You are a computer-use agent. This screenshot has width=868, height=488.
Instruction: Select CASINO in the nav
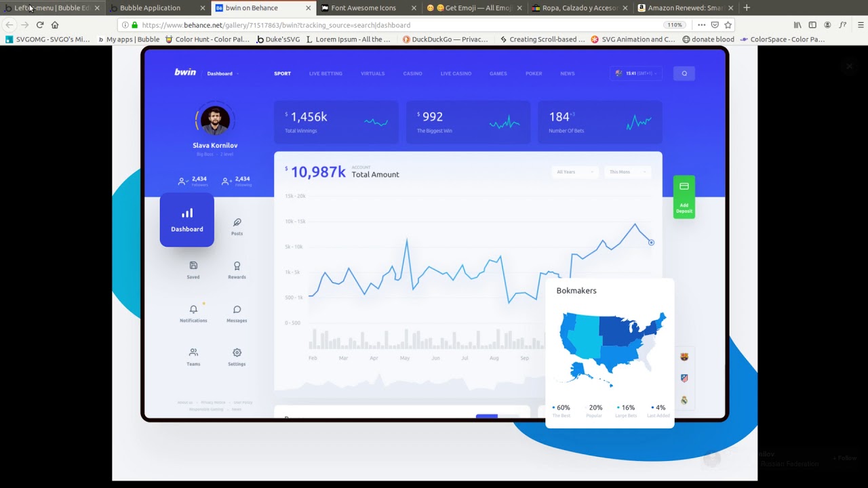[x=412, y=73]
